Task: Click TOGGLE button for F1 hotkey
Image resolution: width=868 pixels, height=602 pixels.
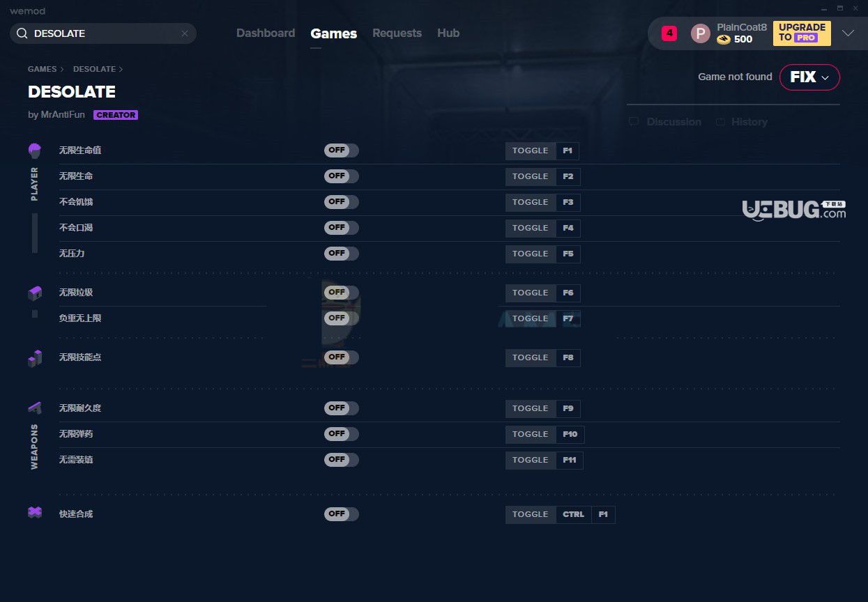Action: (x=531, y=151)
